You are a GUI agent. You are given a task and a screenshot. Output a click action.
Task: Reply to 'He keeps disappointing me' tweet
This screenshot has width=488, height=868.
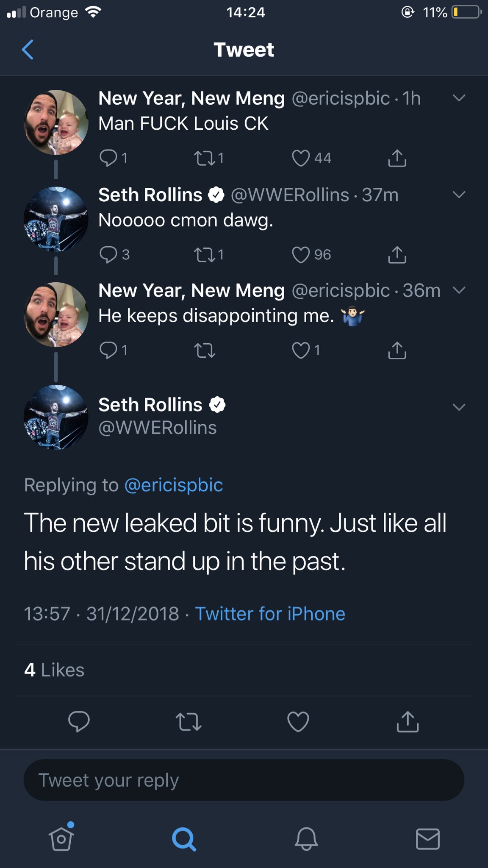click(x=108, y=350)
